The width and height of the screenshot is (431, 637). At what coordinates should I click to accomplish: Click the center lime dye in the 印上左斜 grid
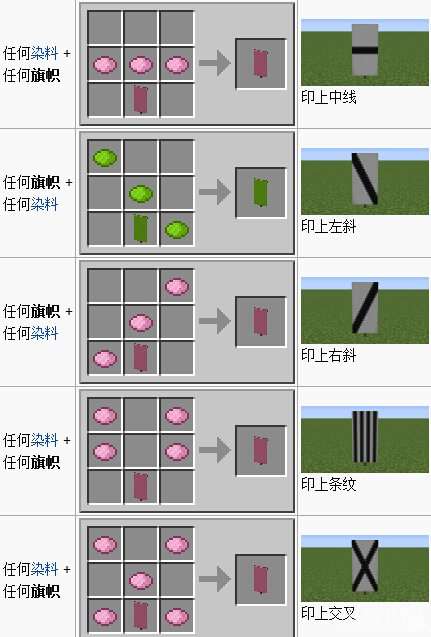pyautogui.click(x=141, y=193)
